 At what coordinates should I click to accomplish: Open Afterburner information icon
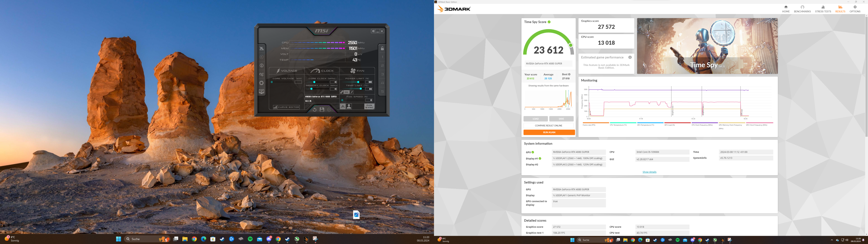point(262,66)
